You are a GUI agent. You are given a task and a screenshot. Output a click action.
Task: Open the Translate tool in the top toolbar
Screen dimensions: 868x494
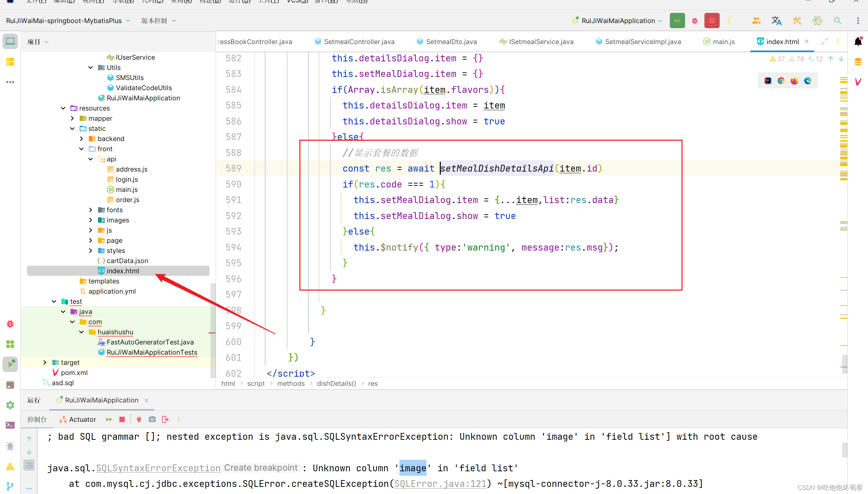(776, 21)
